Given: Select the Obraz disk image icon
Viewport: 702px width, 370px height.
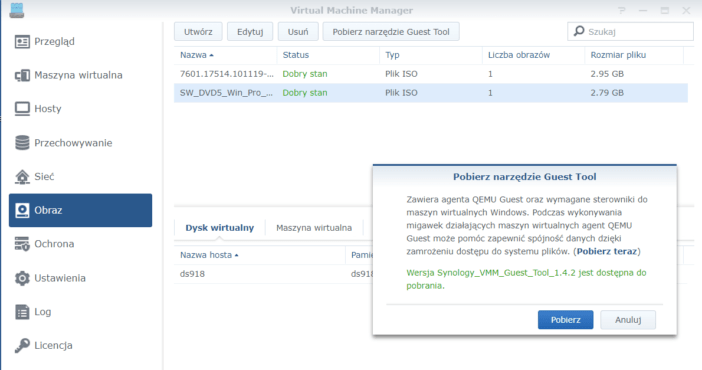Looking at the screenshot, I should (22, 210).
